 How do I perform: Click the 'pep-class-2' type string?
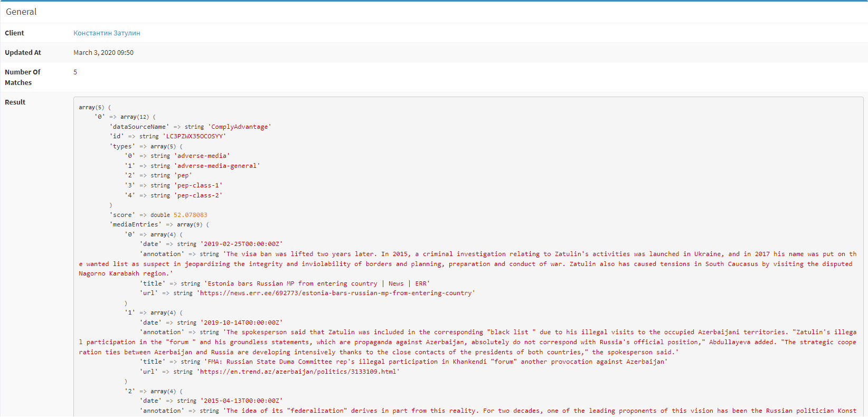198,195
